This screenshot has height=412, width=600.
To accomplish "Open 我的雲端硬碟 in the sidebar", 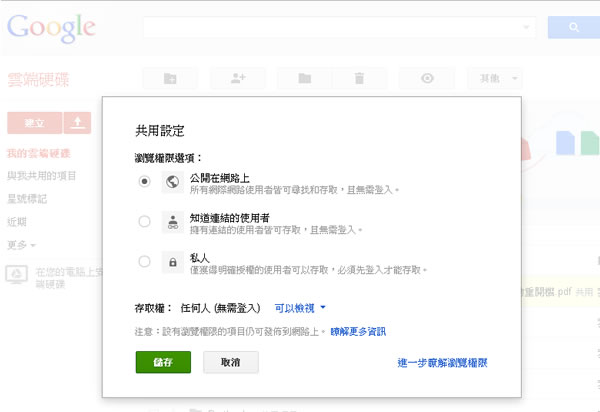I will pyautogui.click(x=39, y=153).
